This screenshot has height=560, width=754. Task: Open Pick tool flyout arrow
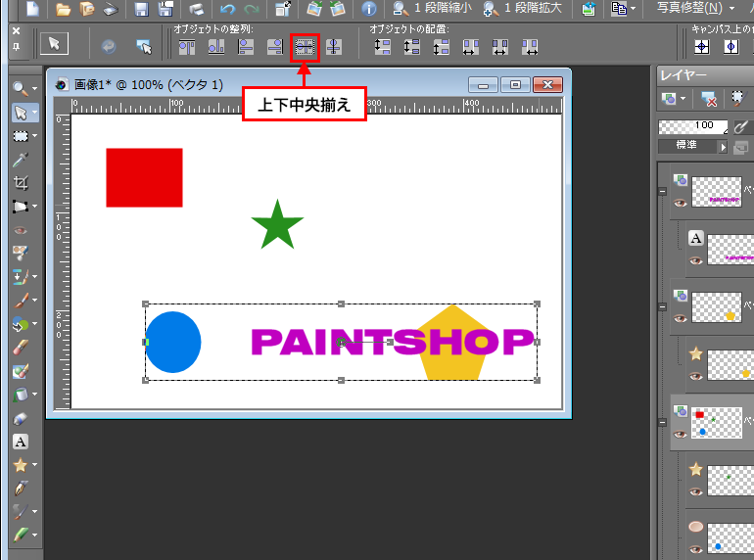34,113
